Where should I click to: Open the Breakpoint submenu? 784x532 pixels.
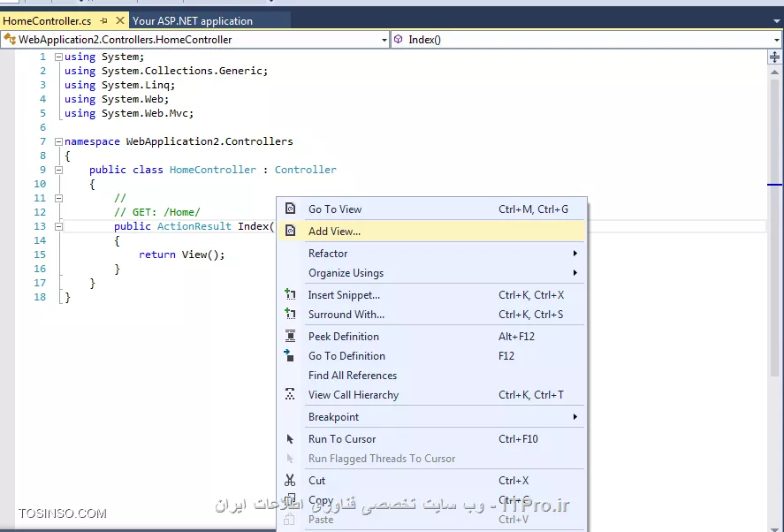tap(431, 416)
